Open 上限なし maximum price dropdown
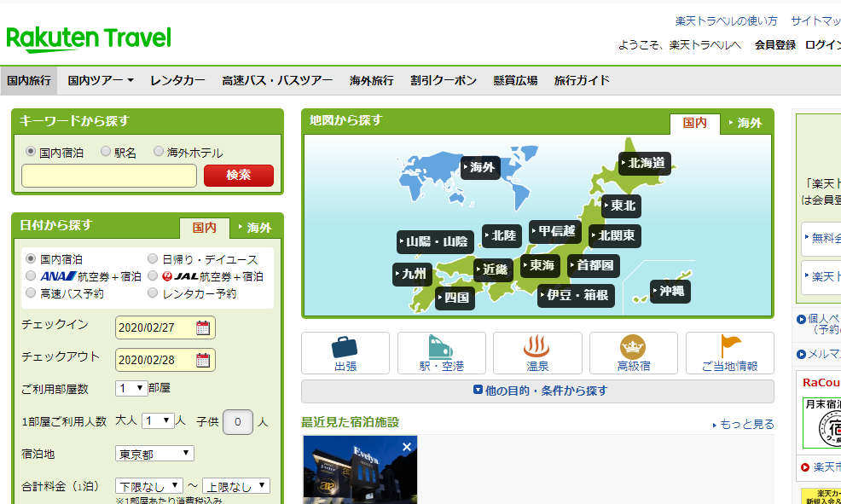 tap(236, 486)
